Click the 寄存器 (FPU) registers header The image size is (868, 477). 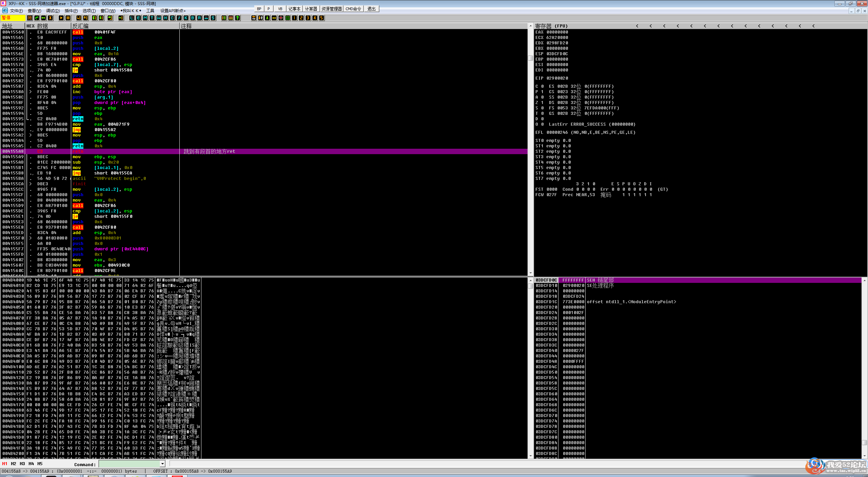(x=552, y=26)
